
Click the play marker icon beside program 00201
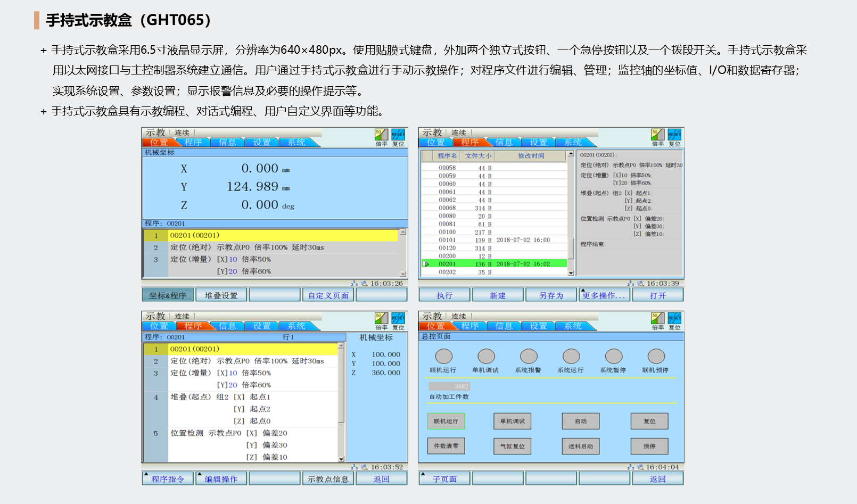click(x=426, y=264)
